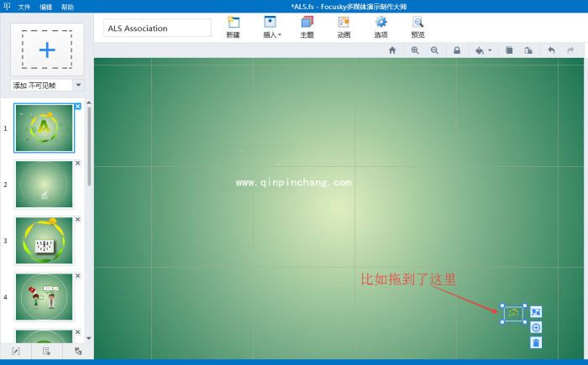Delete frame 2 with its X button
Image resolution: width=588 pixels, height=365 pixels.
click(x=77, y=164)
